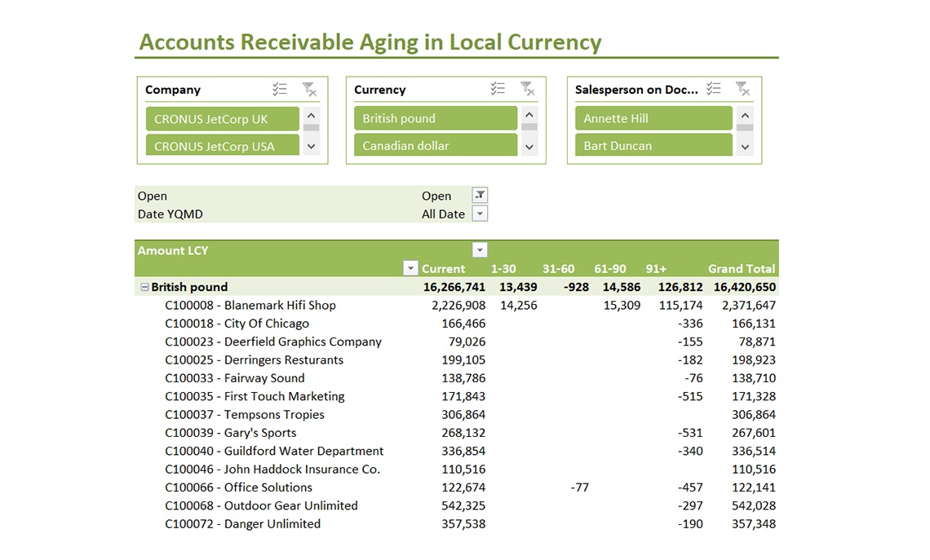Open row labels dropdown beside Current
Image resolution: width=930 pixels, height=560 pixels.
coord(410,268)
